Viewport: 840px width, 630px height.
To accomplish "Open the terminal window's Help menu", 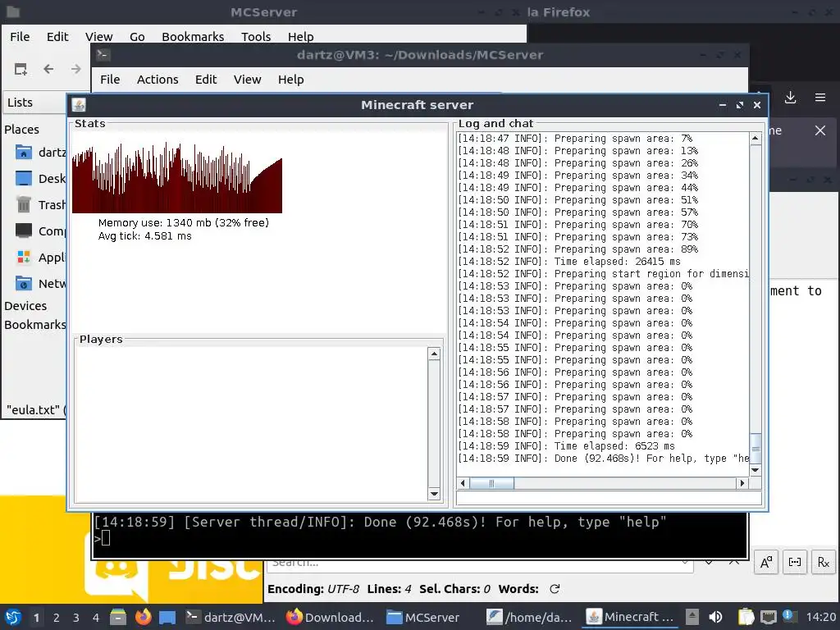I will [291, 80].
